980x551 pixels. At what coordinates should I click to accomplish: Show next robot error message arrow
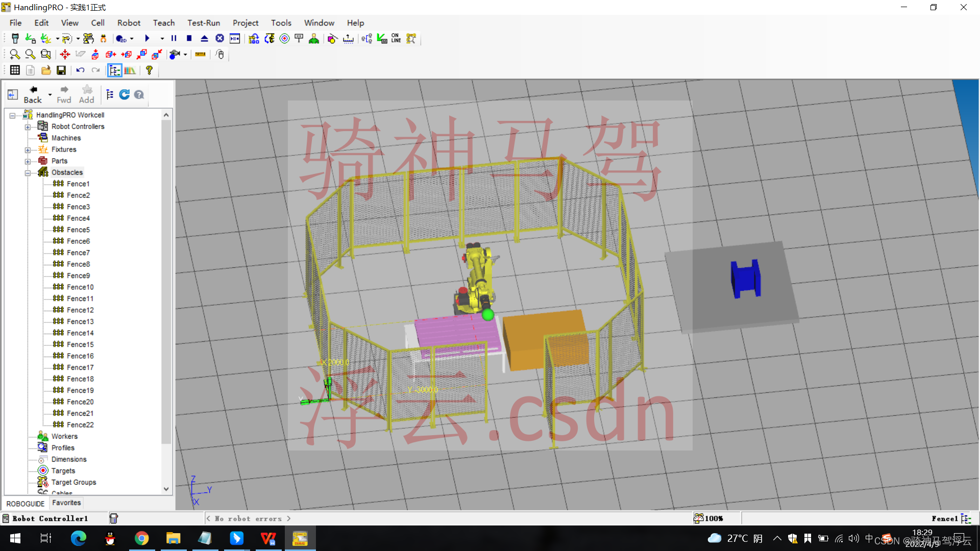pos(289,519)
